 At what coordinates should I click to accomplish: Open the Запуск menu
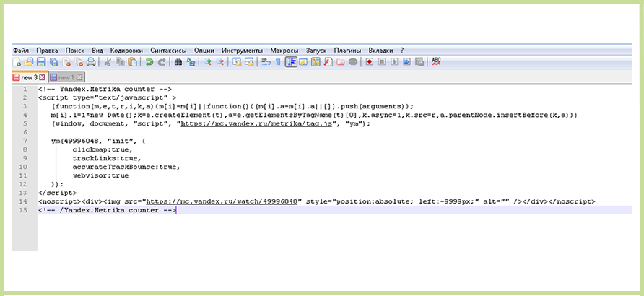316,51
